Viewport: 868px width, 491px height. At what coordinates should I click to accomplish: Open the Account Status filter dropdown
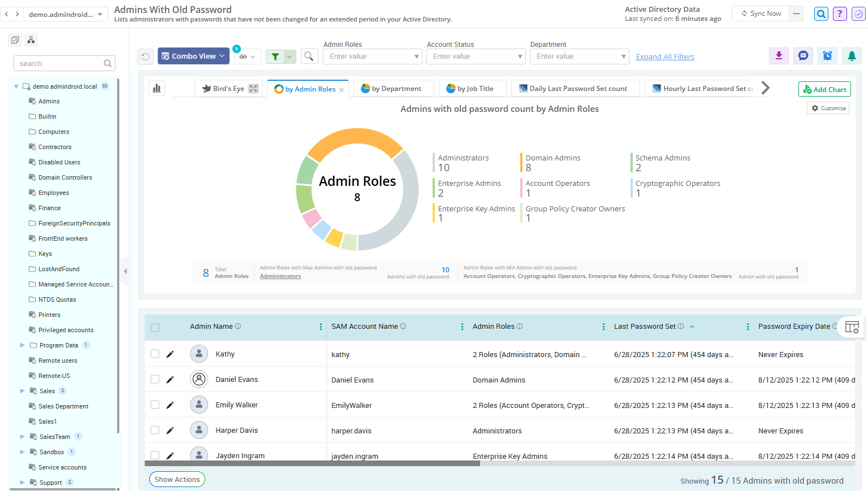tap(476, 57)
